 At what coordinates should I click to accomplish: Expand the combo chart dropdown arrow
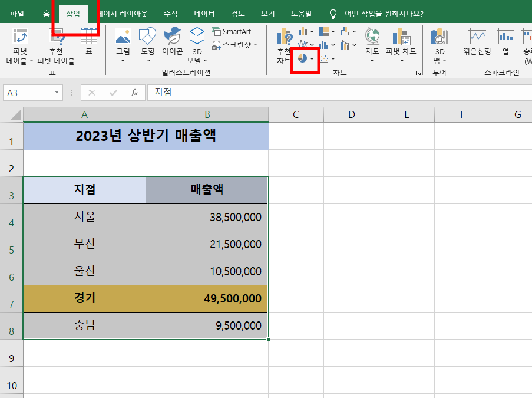[x=354, y=45]
